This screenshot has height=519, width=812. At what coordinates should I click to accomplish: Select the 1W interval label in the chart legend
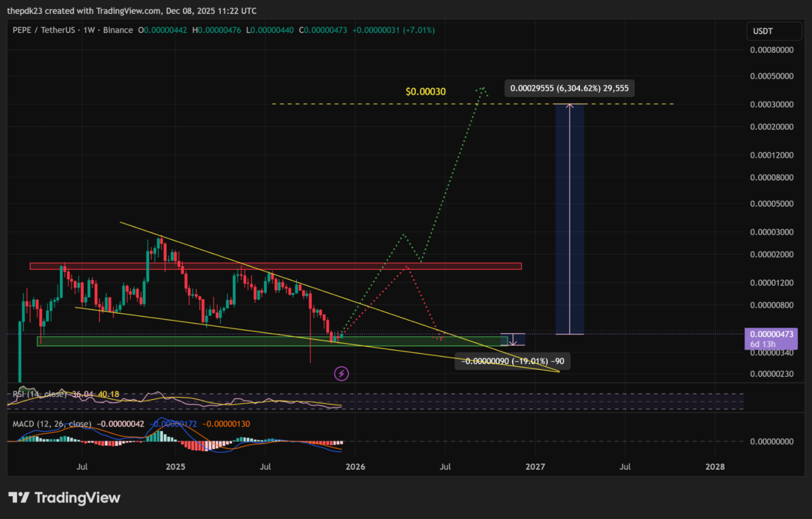pos(89,30)
